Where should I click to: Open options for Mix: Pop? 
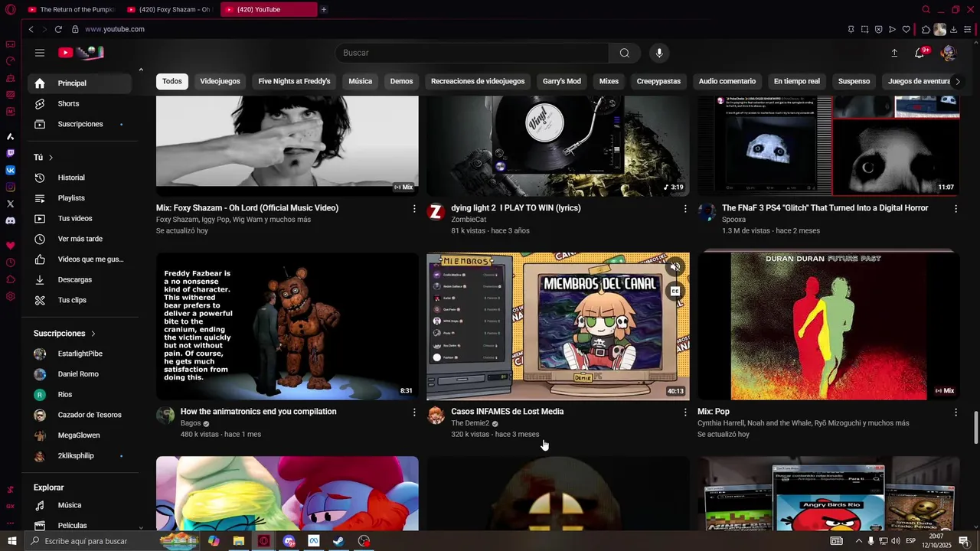pos(955,412)
